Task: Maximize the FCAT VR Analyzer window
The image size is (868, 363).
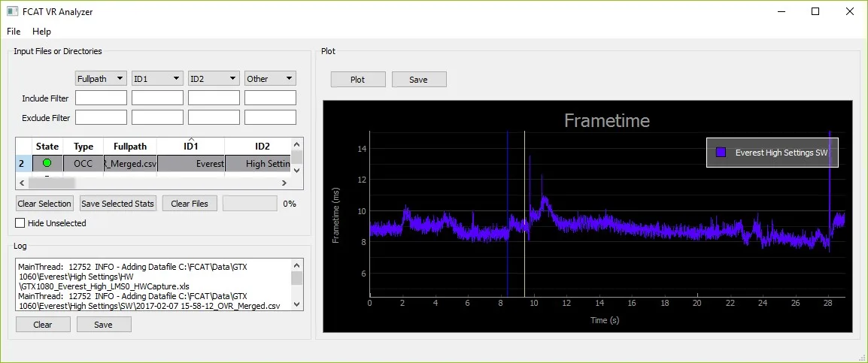Action: click(x=815, y=11)
